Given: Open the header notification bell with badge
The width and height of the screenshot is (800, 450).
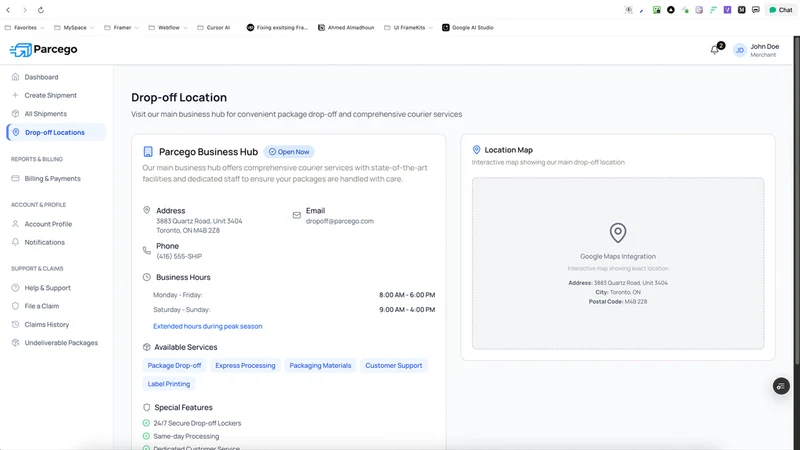Looking at the screenshot, I should click(x=715, y=49).
